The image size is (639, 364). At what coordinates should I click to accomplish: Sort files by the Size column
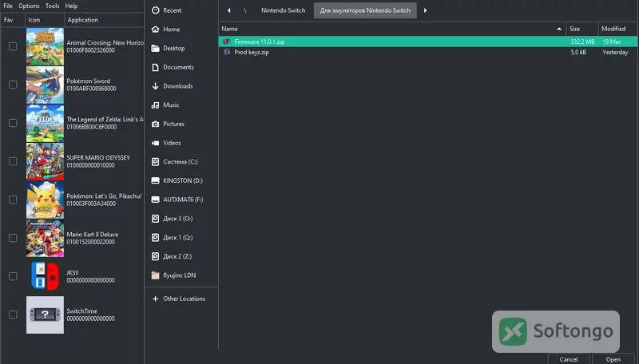(x=582, y=29)
